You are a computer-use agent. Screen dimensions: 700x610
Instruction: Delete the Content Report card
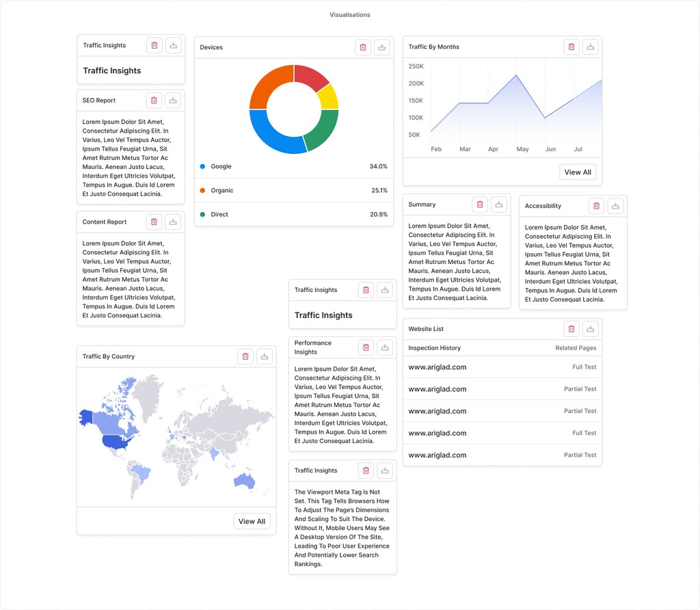tap(154, 222)
